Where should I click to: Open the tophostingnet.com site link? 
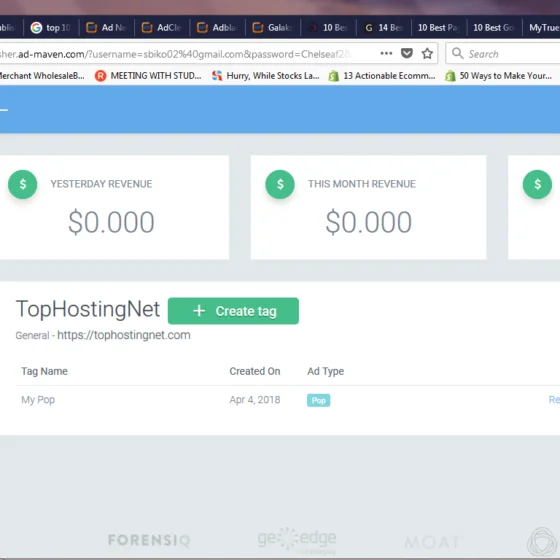124,335
